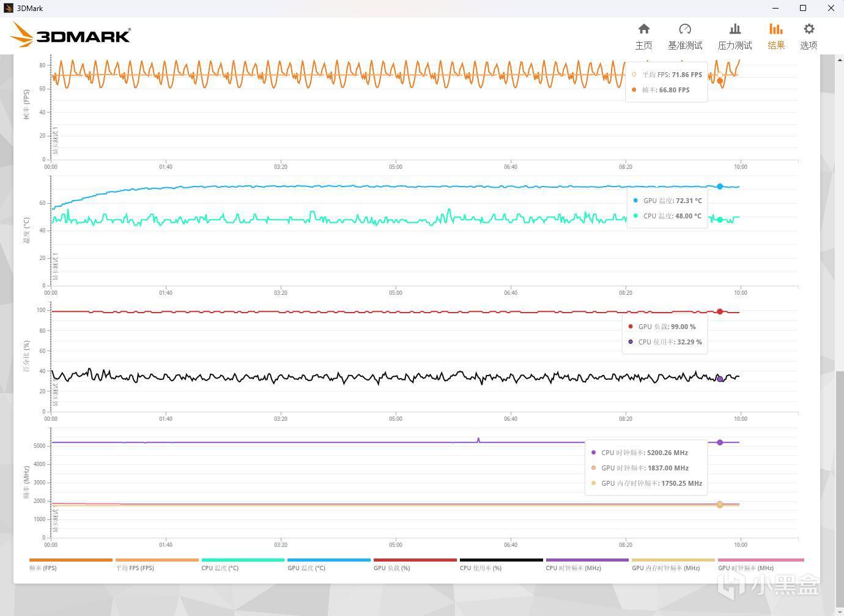Click the green CPU temperature data point marker
This screenshot has width=844, height=616.
point(720,220)
